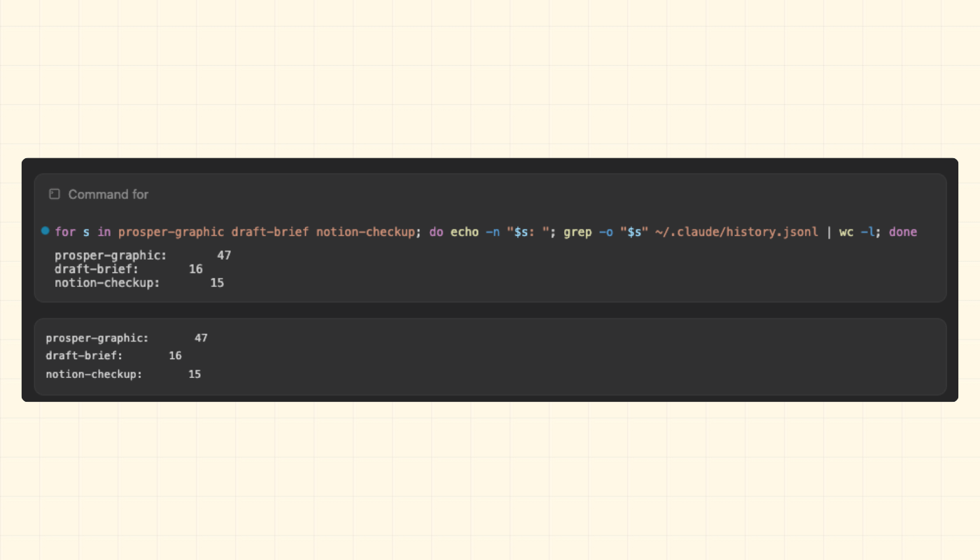
Task: Click the 'done' keyword ending the command
Action: click(x=903, y=232)
